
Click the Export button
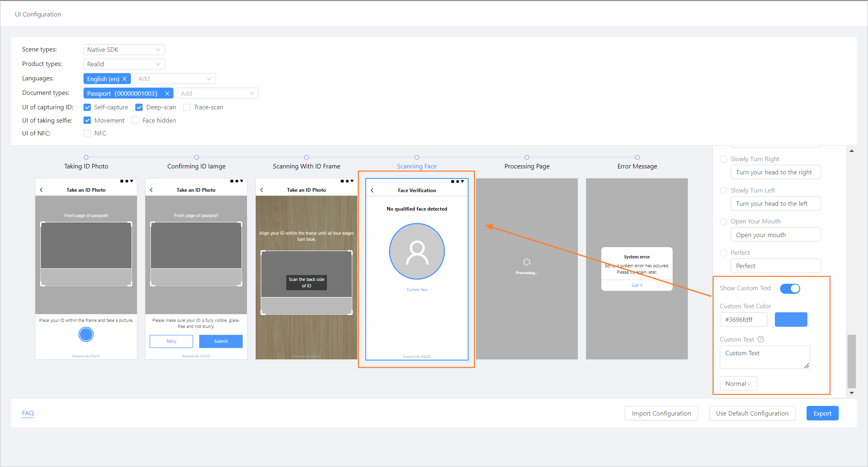[x=822, y=413]
